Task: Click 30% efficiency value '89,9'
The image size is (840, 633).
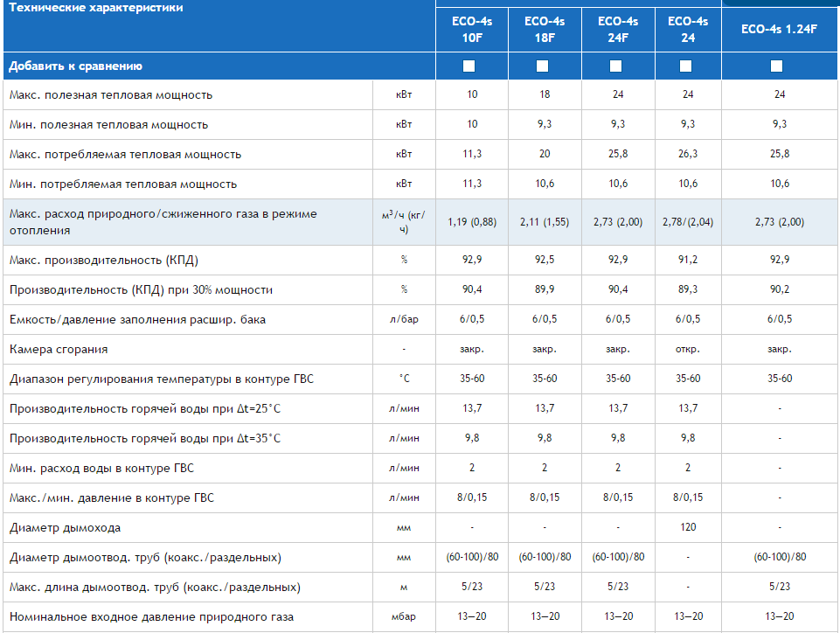Action: pyautogui.click(x=545, y=289)
